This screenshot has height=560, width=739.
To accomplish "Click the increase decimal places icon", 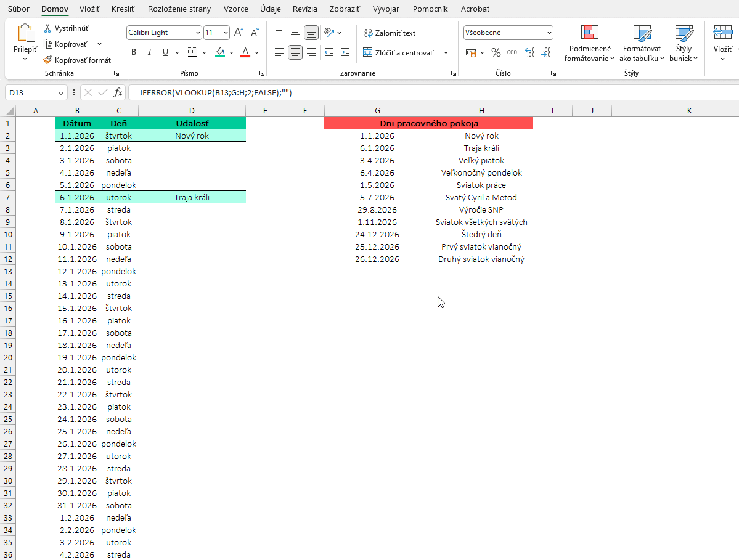I will coord(529,52).
